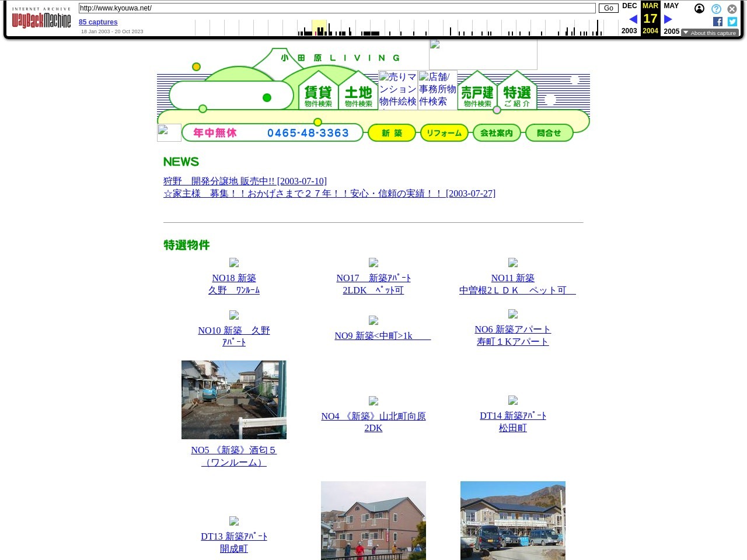Click the Facebook share icon
Screen dimensions: 747x560
(717, 22)
